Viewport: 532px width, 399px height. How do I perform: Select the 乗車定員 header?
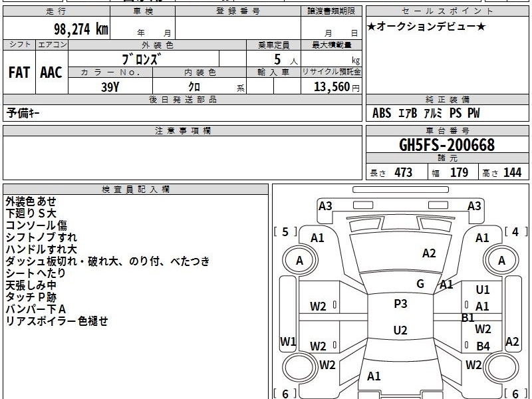point(273,45)
